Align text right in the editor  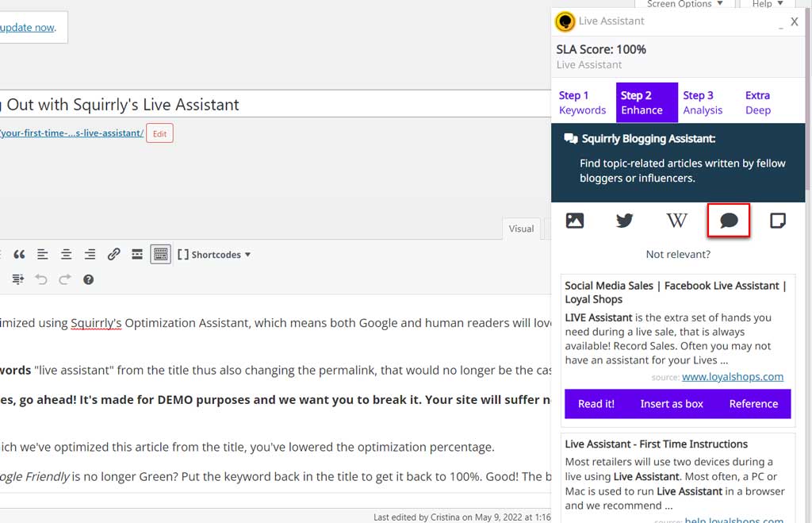click(90, 255)
